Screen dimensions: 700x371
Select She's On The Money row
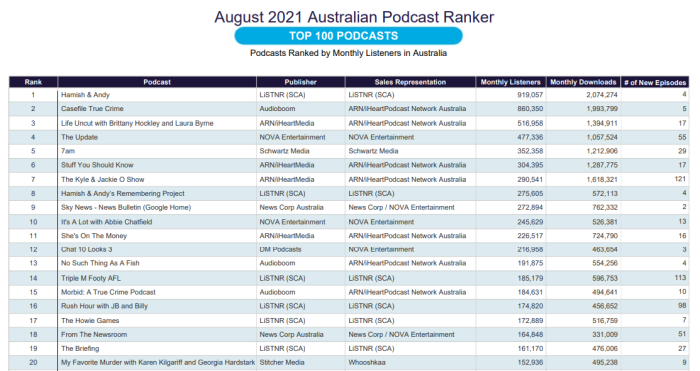349,235
